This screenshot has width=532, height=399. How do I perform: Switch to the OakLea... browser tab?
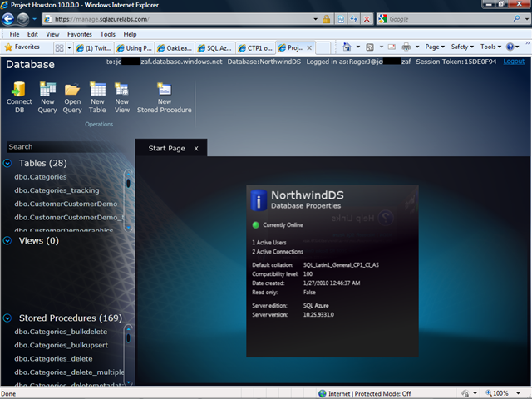click(175, 48)
